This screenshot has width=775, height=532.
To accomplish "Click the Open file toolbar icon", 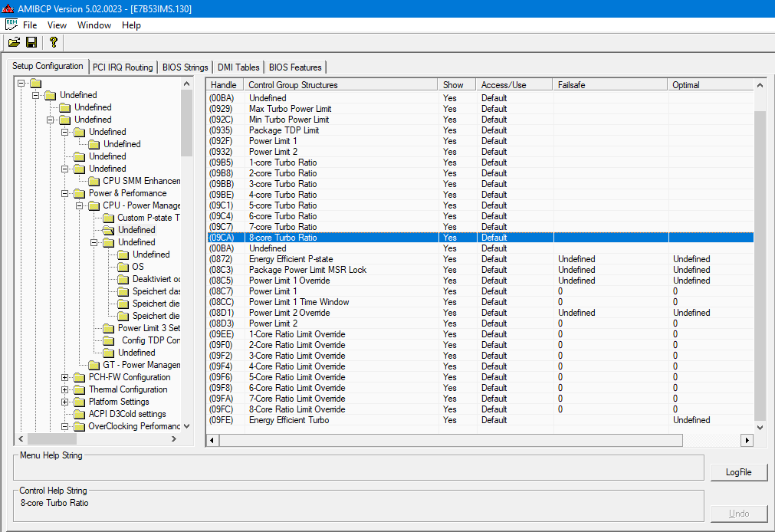I will tap(14, 42).
